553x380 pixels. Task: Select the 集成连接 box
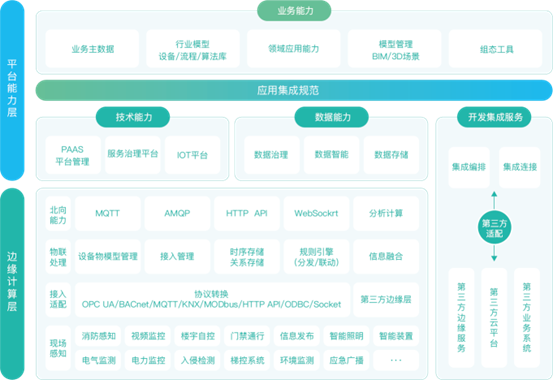tap(520, 167)
